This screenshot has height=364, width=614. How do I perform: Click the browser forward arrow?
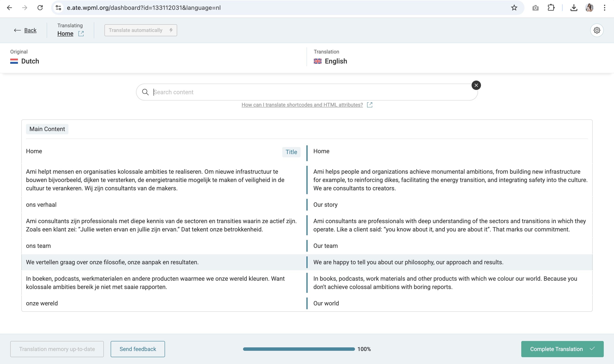click(25, 8)
